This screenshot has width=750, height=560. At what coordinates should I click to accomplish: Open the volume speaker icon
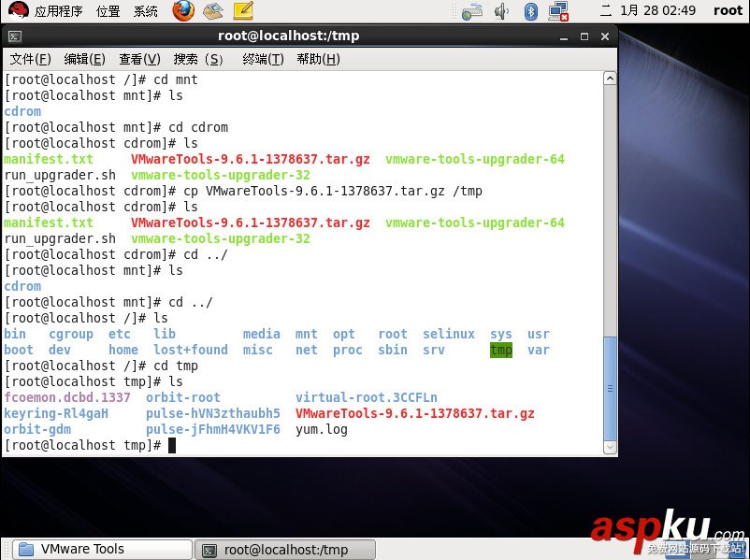point(501,11)
